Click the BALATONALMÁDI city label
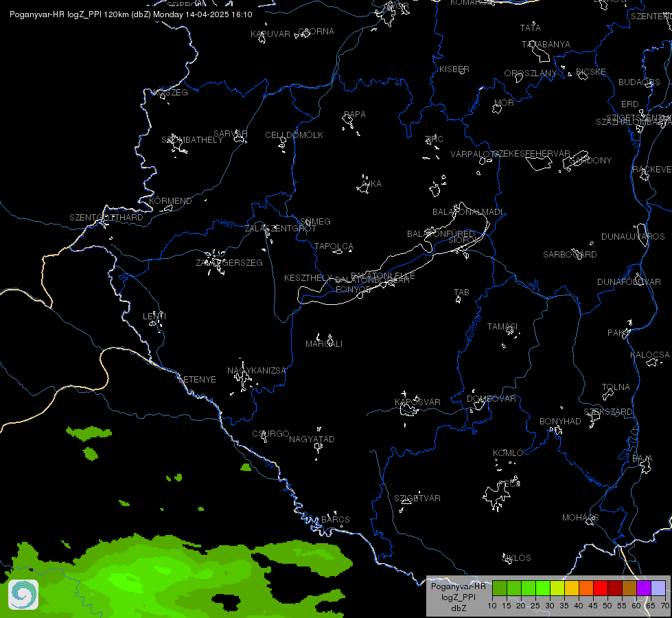 click(469, 212)
